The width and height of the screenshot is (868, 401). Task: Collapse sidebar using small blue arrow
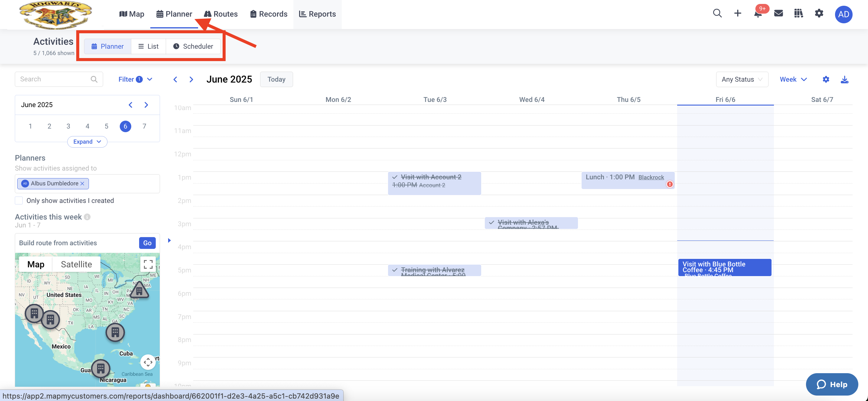click(169, 240)
